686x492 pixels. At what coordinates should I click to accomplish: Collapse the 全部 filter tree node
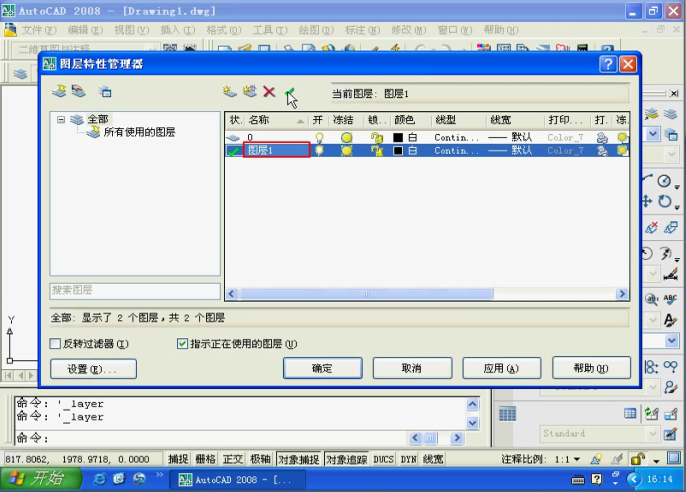click(61, 119)
